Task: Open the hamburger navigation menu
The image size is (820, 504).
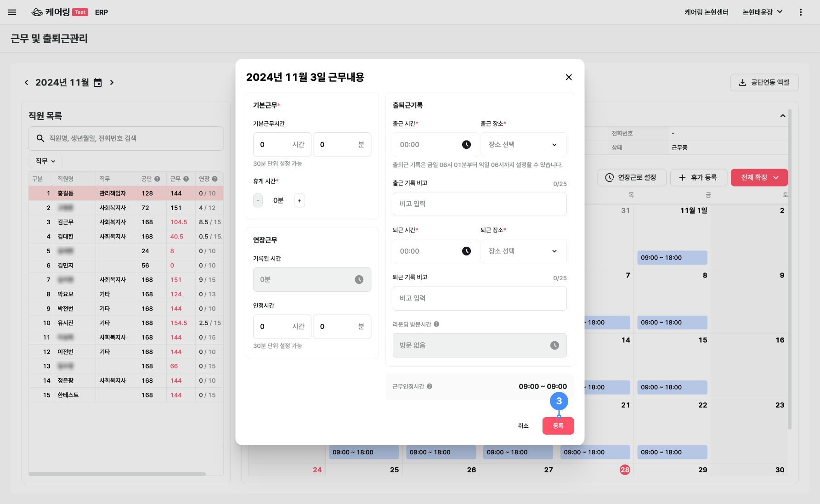Action: pos(12,12)
